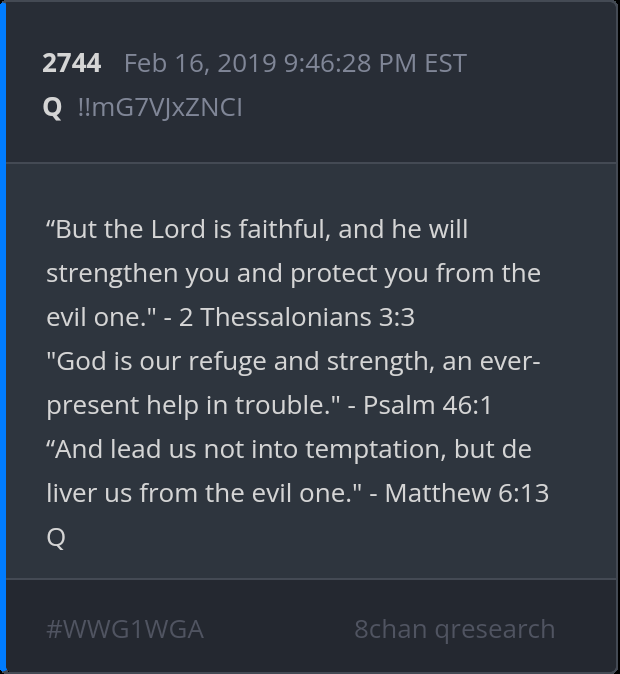The image size is (620, 674).
Task: Click the Q signature ending the post
Action: (56, 537)
